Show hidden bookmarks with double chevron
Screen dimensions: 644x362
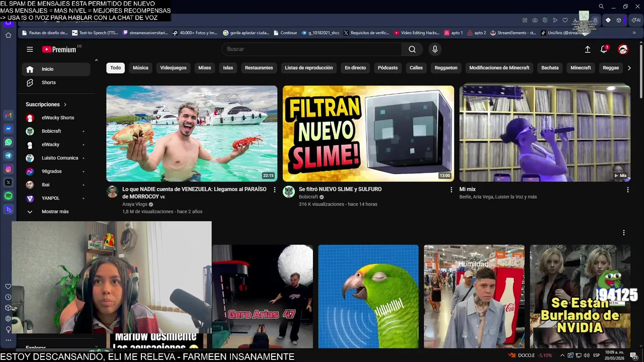pos(634,33)
